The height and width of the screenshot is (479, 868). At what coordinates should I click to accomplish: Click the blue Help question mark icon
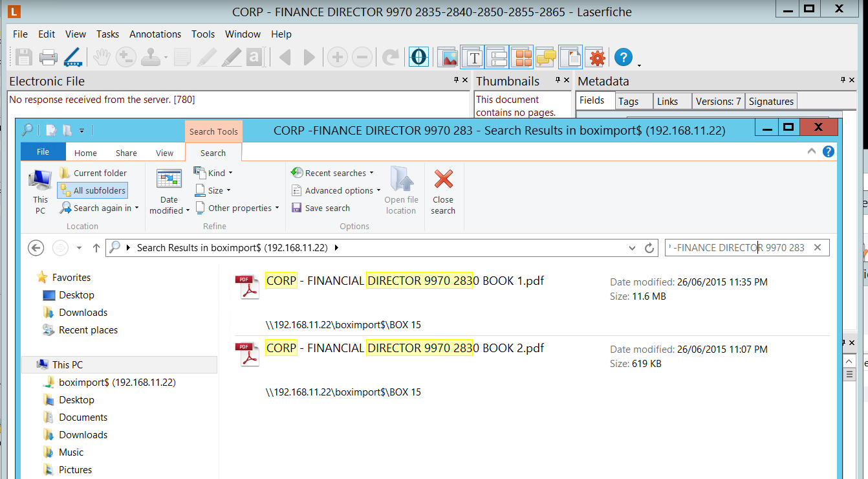(623, 58)
